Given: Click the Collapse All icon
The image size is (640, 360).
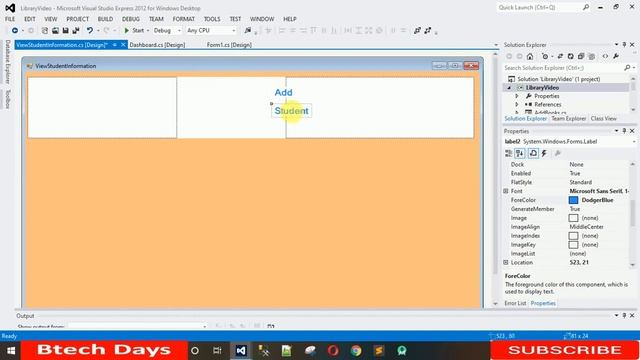Looking at the screenshot, I should (x=581, y=56).
